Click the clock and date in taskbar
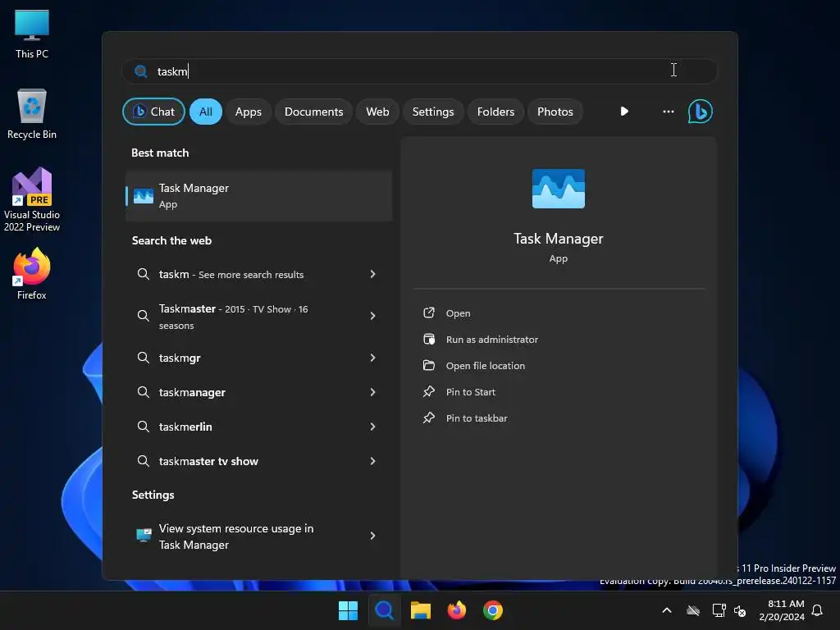Viewport: 840px width, 630px height. point(782,610)
